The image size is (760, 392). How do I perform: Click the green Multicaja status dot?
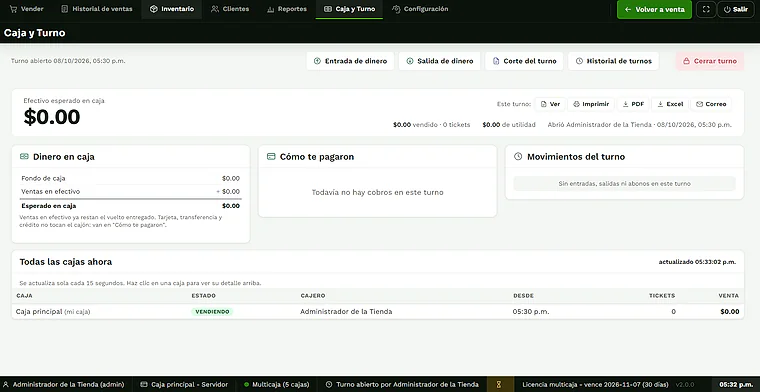coord(246,384)
